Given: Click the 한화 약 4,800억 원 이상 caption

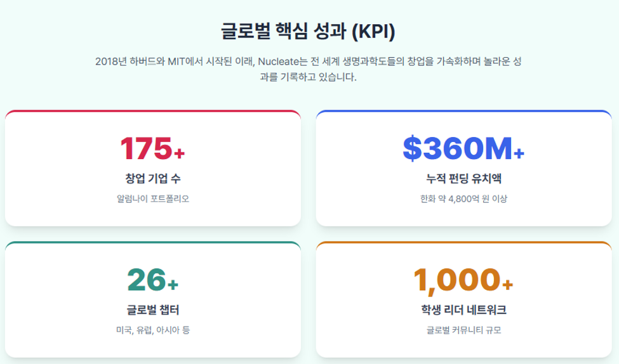Looking at the screenshot, I should click(x=463, y=198).
